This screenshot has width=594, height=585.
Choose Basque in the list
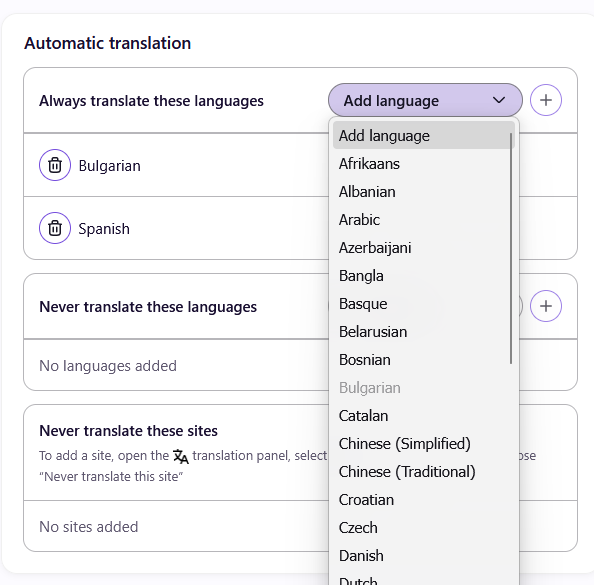click(424, 304)
